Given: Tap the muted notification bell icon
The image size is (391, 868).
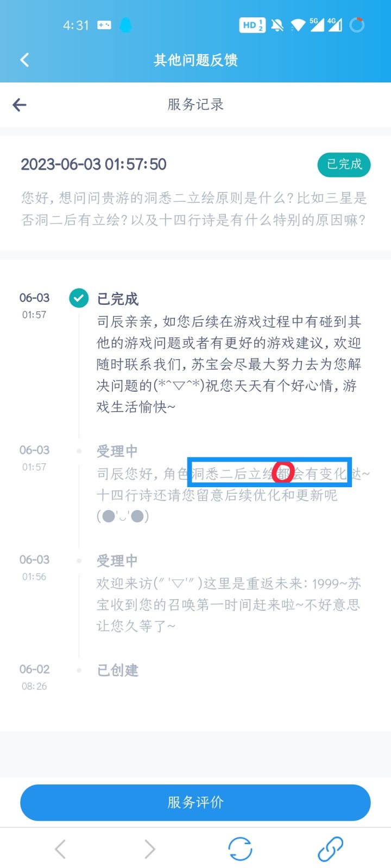Looking at the screenshot, I should (277, 25).
